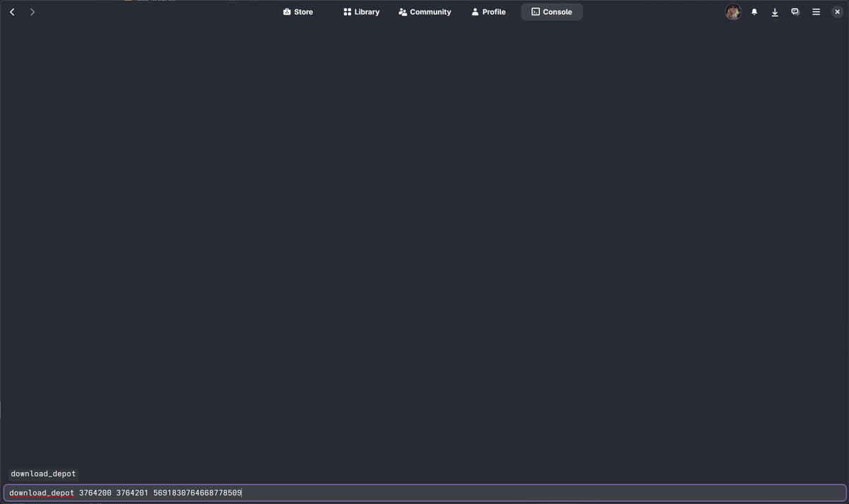Open the Profile tab
The image size is (849, 504).
(488, 12)
